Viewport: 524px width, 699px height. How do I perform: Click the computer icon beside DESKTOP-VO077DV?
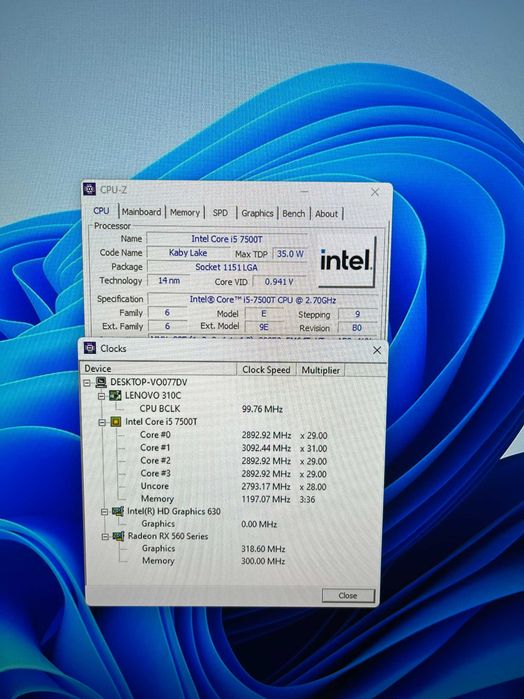point(101,382)
